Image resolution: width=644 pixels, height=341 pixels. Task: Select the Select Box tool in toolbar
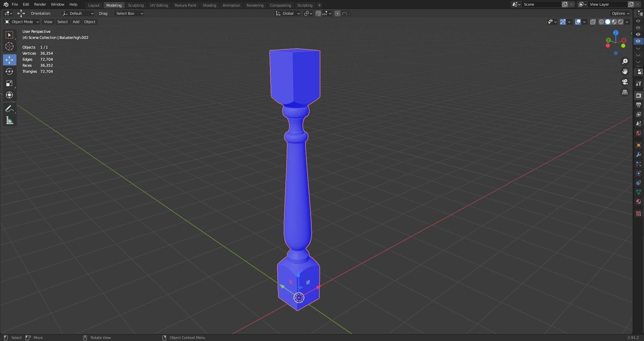point(9,35)
